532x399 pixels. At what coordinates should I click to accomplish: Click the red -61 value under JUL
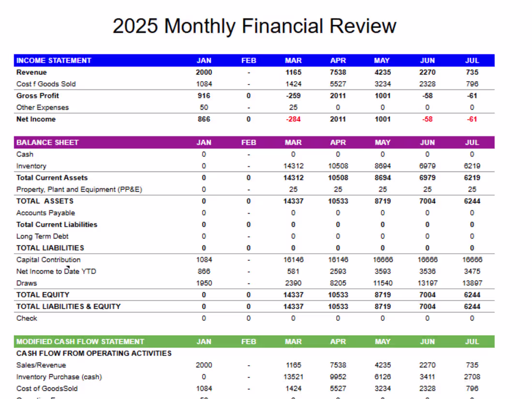tap(472, 119)
